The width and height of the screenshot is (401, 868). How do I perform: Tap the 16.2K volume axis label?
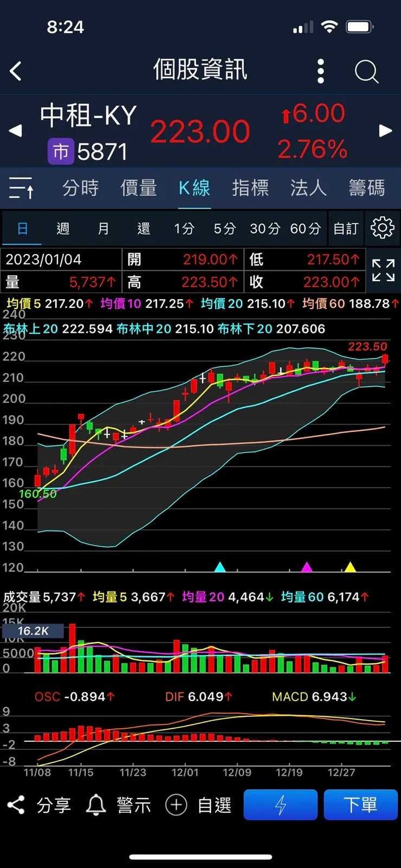33,631
